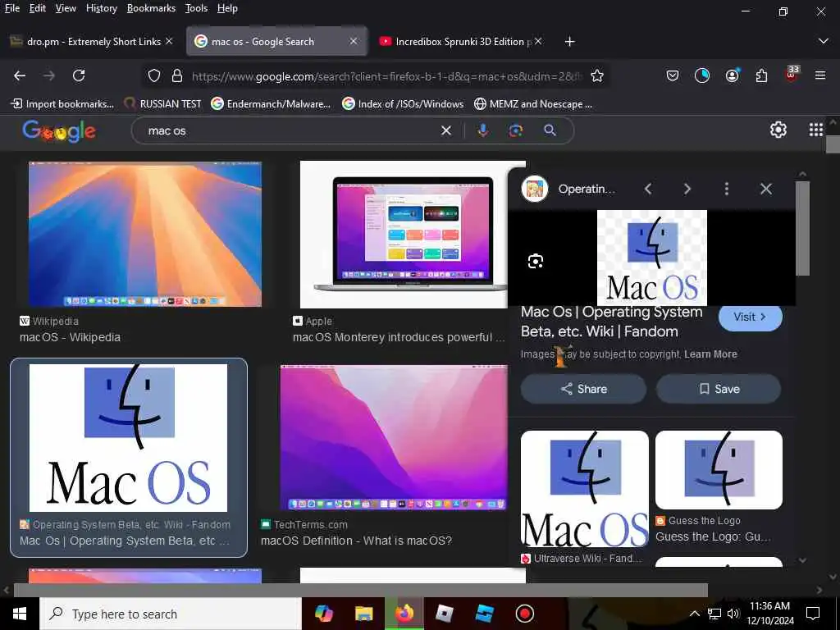Open the File menu

(11, 8)
